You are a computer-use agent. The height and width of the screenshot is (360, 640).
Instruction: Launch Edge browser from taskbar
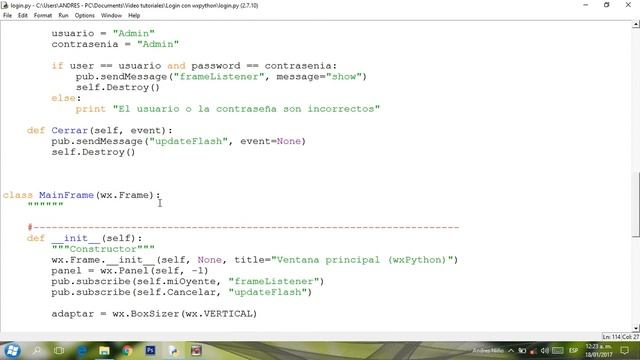(82, 351)
